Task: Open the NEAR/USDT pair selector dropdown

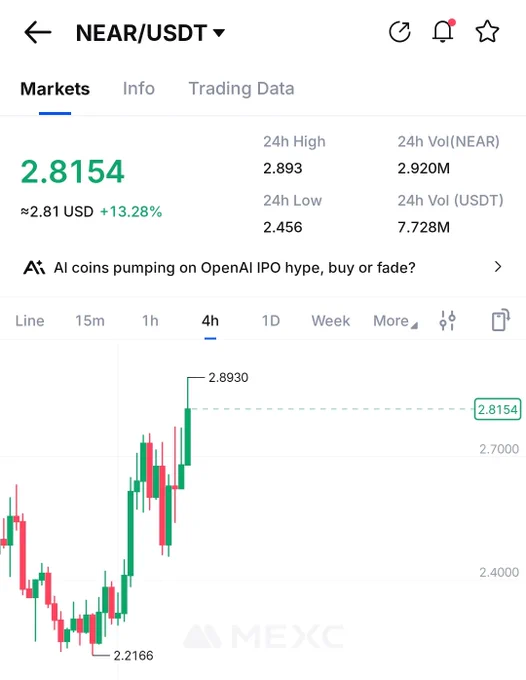Action: click(150, 33)
